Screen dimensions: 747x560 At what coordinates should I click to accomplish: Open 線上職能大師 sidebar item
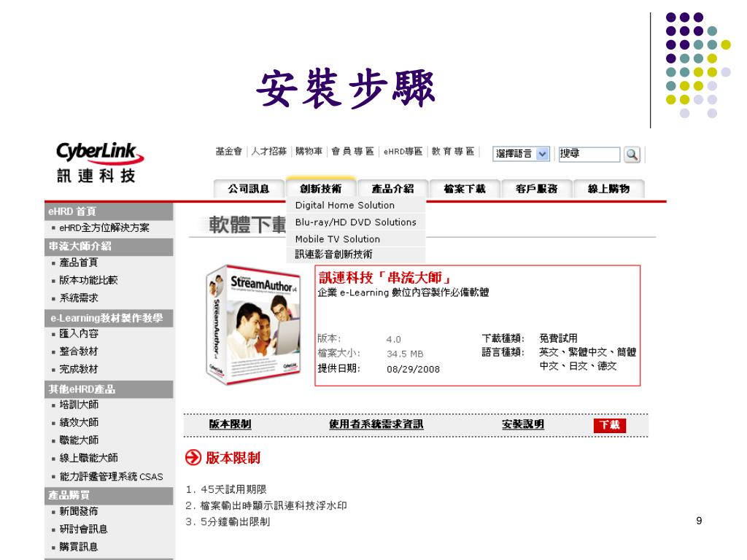pyautogui.click(x=88, y=458)
